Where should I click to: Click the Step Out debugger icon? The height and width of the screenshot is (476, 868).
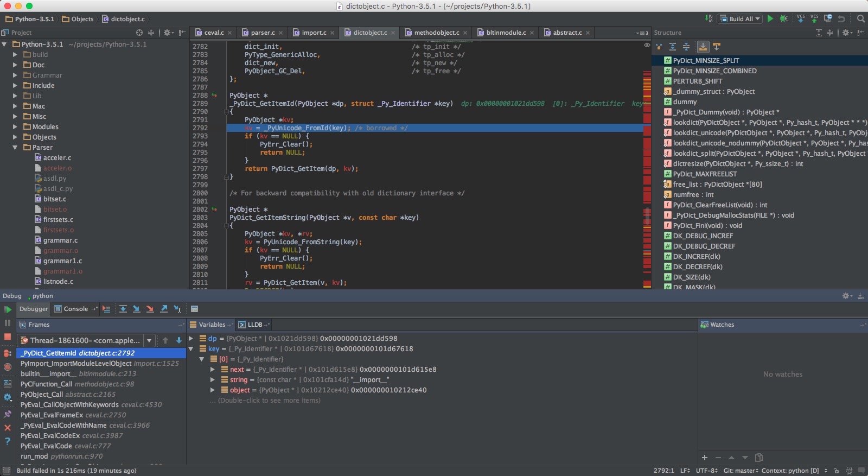coord(164,309)
